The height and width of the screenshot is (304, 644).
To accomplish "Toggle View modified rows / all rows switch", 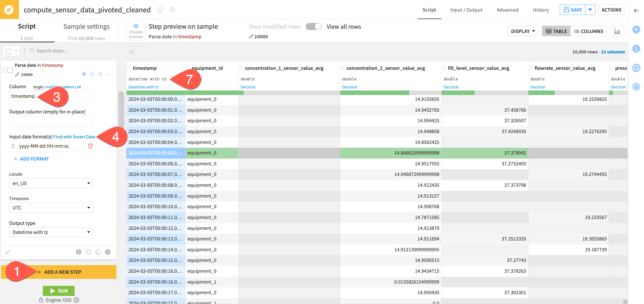I will coord(314,26).
